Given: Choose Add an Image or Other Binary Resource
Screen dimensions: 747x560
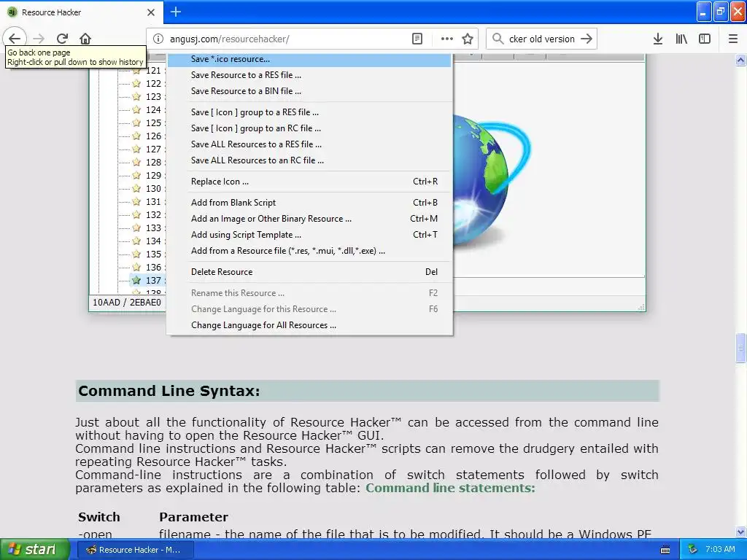Looking at the screenshot, I should click(309, 219).
